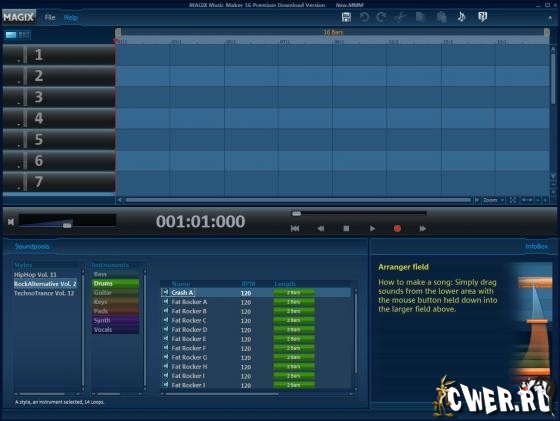Click the Undo arrow icon
Viewport: 560px width, 421px height.
[364, 17]
